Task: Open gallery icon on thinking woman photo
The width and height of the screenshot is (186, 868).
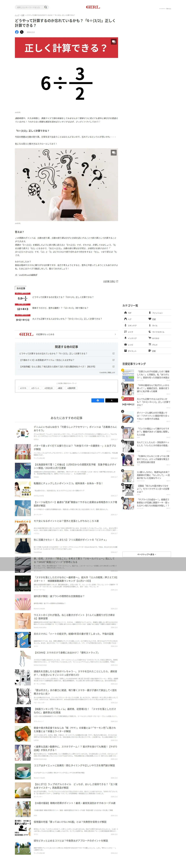Action: click(114, 153)
